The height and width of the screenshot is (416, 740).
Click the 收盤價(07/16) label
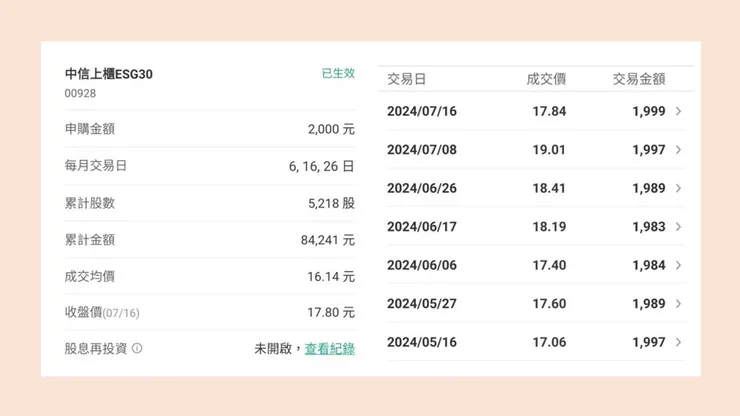(102, 313)
